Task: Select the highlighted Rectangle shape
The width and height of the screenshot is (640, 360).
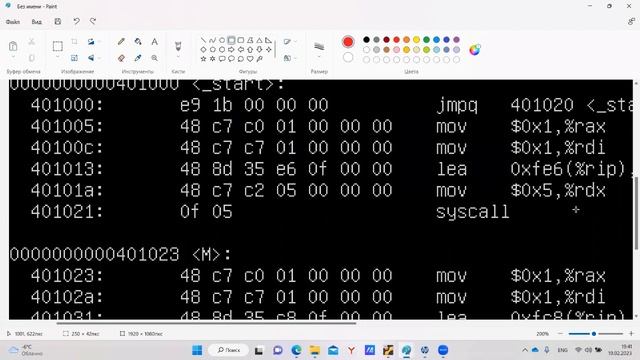Action: point(231,40)
